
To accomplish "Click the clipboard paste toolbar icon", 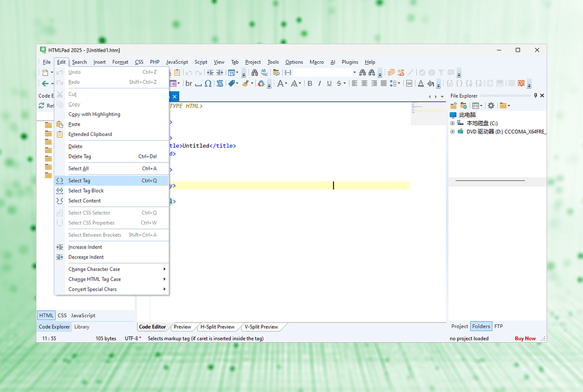I will tap(177, 72).
